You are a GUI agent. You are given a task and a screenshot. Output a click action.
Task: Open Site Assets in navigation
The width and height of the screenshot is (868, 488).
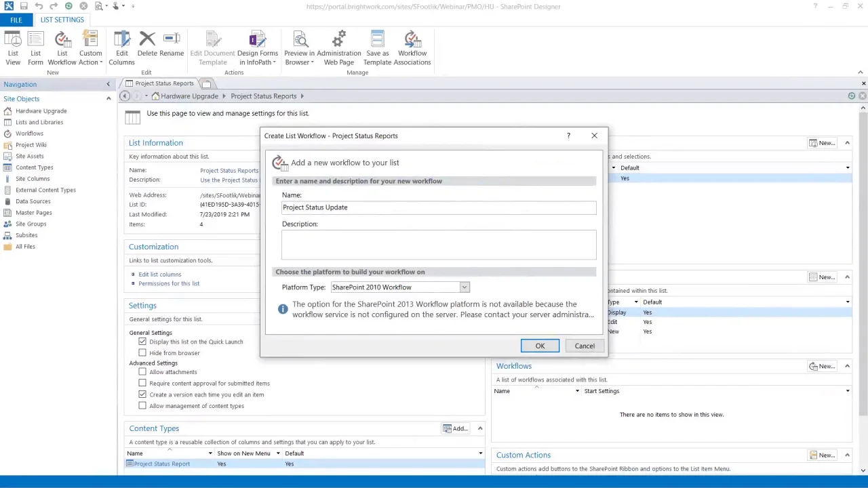point(29,156)
